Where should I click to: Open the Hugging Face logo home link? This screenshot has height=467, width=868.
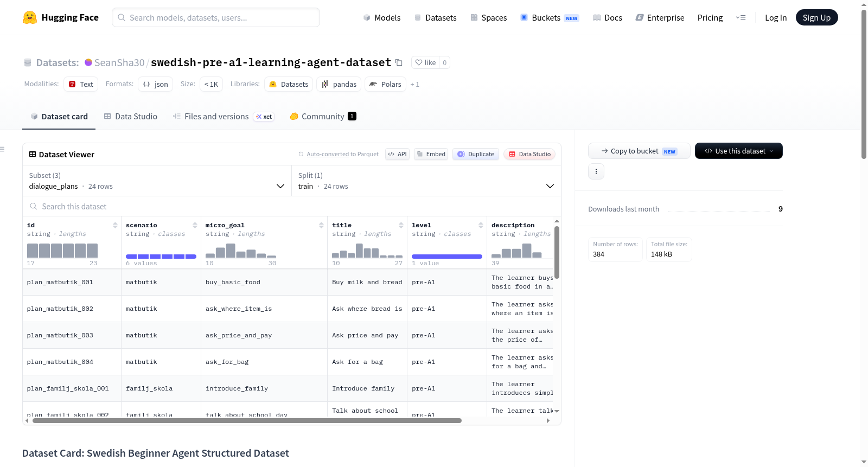click(61, 17)
